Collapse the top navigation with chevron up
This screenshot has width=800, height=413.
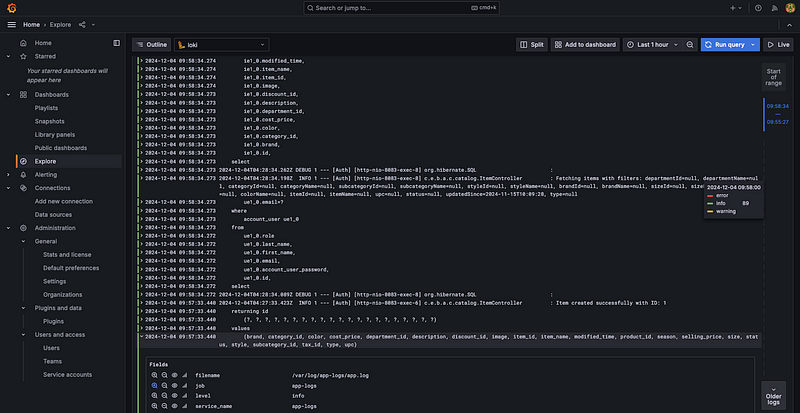click(789, 25)
